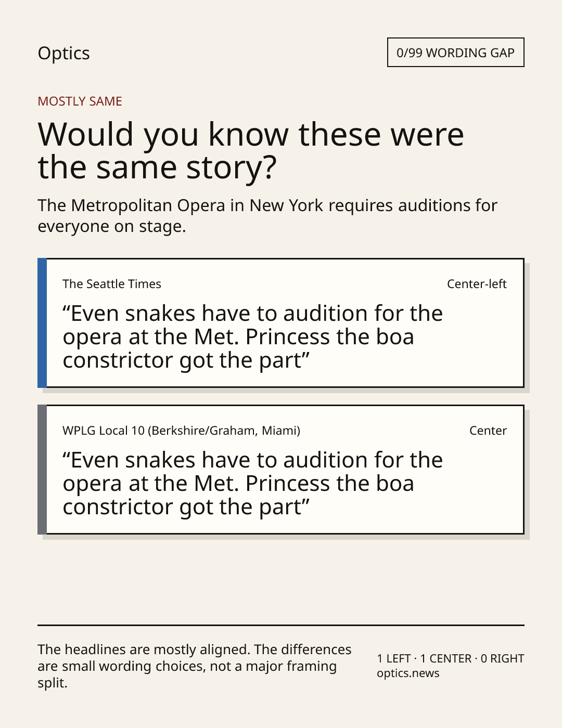The image size is (562, 728).
Task: Click the horizontal divider above the footer
Action: (x=281, y=625)
